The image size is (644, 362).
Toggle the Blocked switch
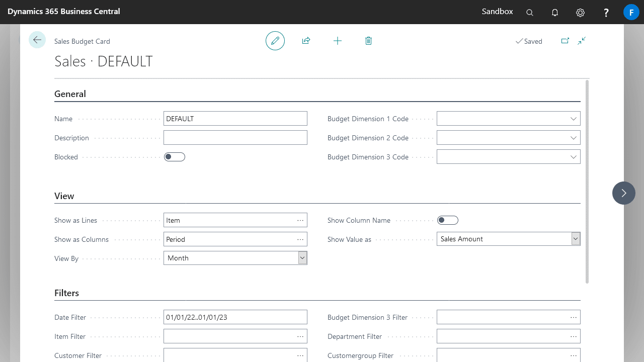[x=175, y=157]
